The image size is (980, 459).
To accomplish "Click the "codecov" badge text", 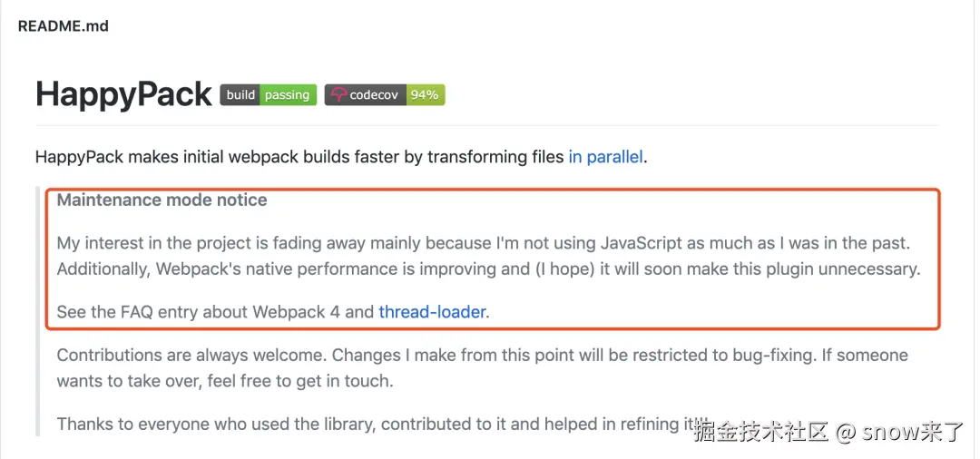I will [375, 94].
